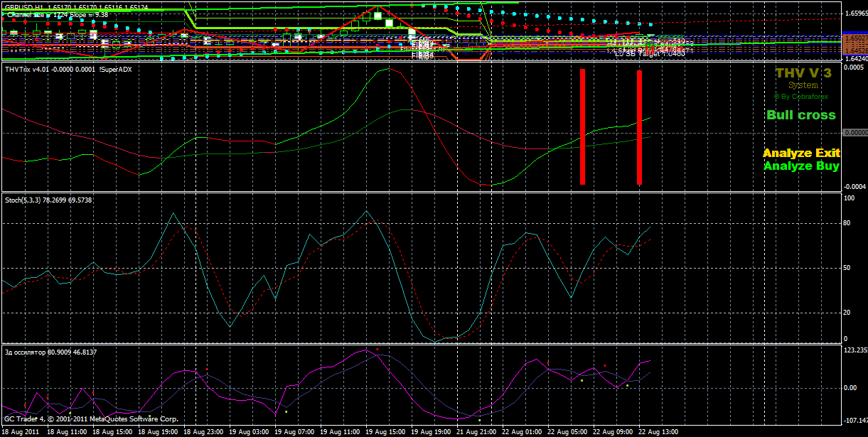The image size is (868, 437).
Task: Click the '18 Aug 15:00' time axis label
Action: (112, 431)
